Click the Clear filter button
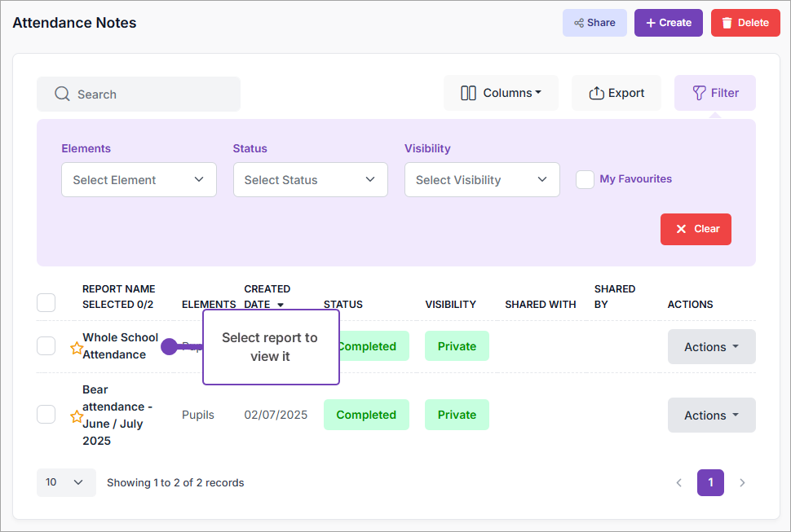 (x=696, y=229)
